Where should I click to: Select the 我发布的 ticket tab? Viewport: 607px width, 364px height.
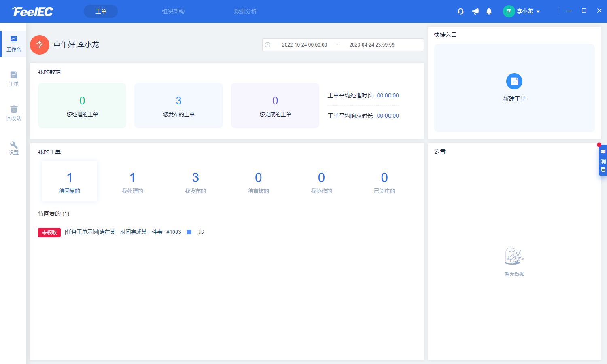pyautogui.click(x=195, y=181)
